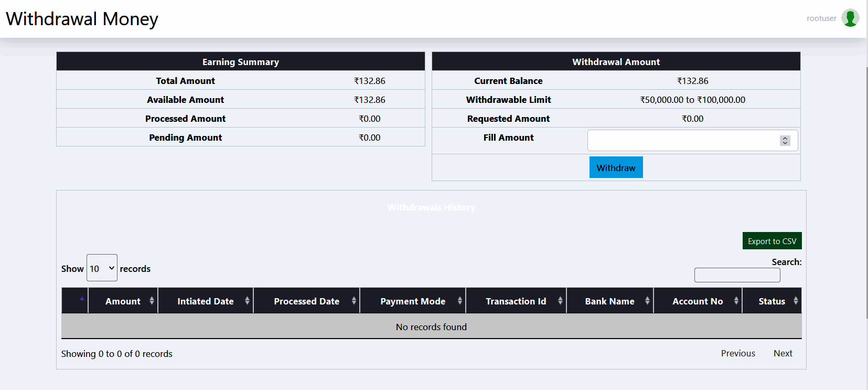Click the Current Balance label
This screenshot has width=868, height=390.
pyautogui.click(x=508, y=81)
